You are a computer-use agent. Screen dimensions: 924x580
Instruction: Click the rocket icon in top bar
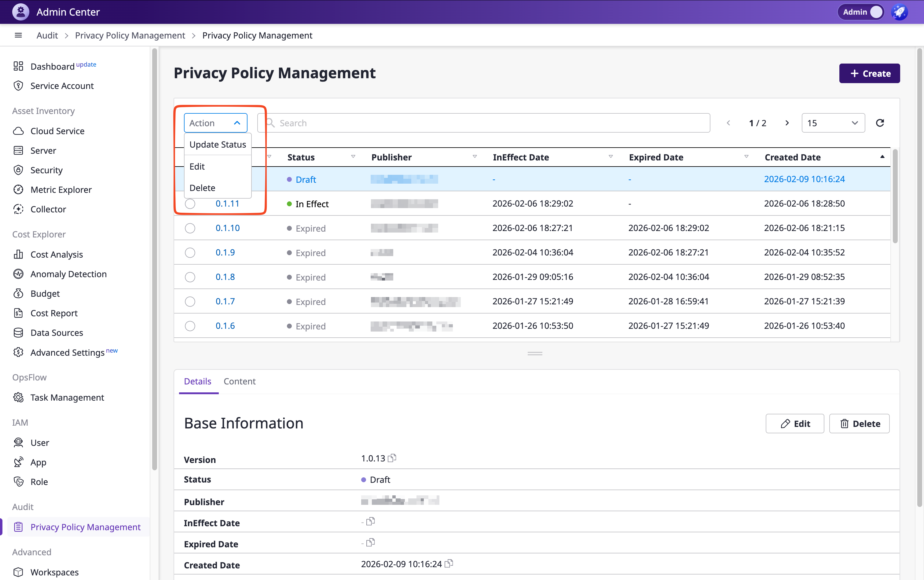click(x=900, y=12)
